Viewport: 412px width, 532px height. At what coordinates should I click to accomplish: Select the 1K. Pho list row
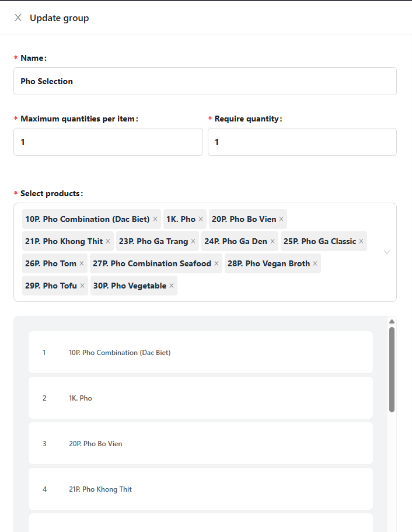(200, 398)
